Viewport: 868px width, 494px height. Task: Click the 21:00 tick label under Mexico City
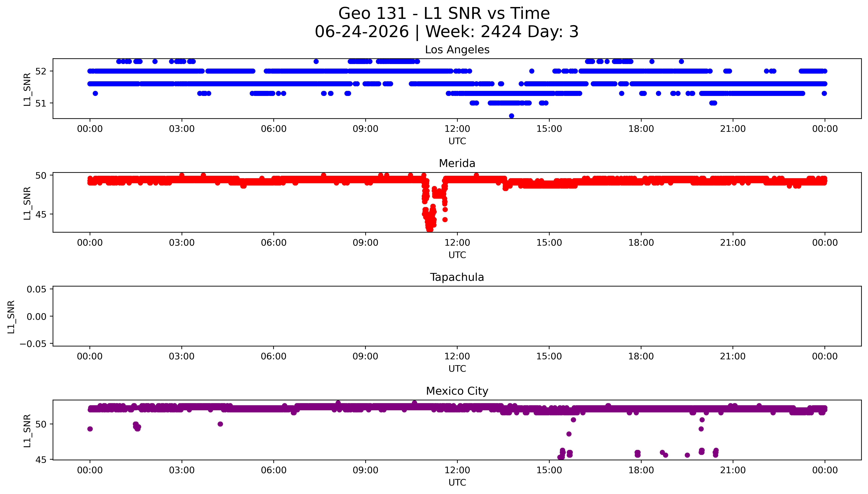click(733, 470)
